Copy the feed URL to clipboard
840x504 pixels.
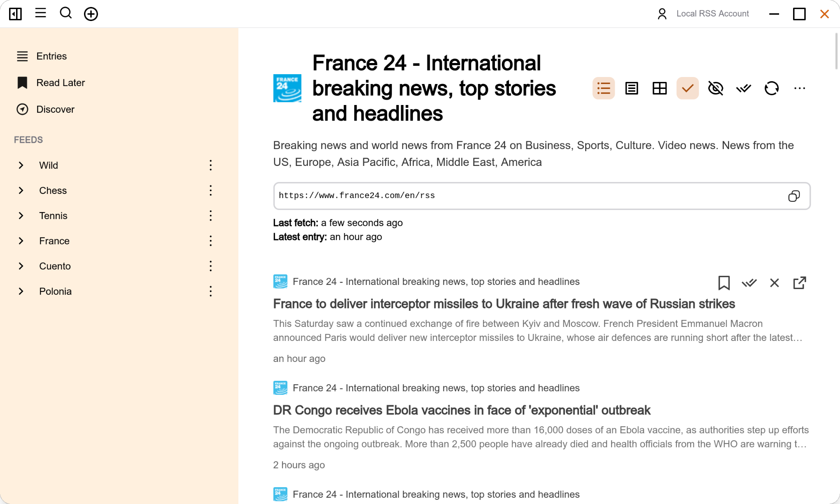(794, 196)
